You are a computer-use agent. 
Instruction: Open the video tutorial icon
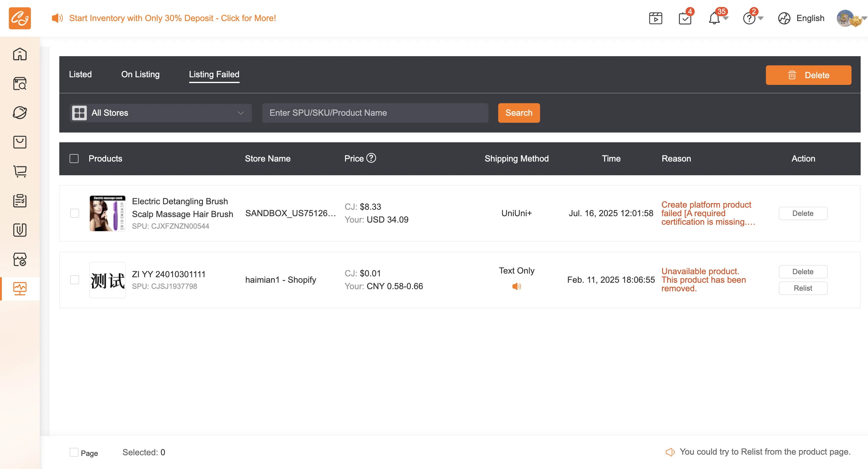coord(655,19)
